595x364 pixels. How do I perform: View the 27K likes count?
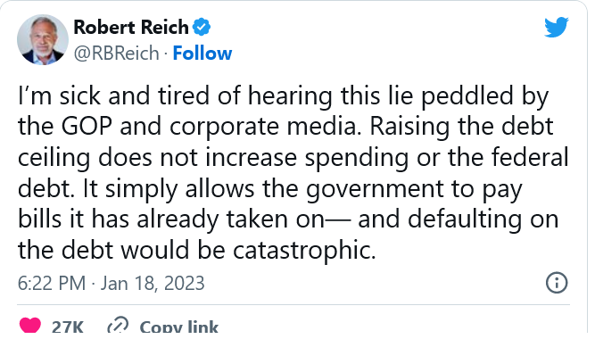coord(68,327)
